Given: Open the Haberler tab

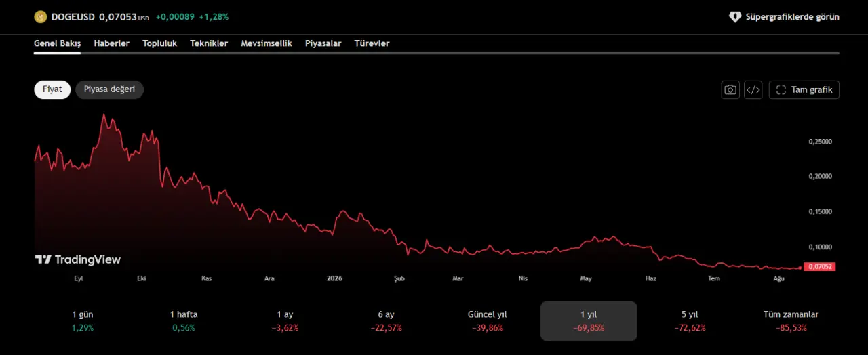Looking at the screenshot, I should click(112, 43).
